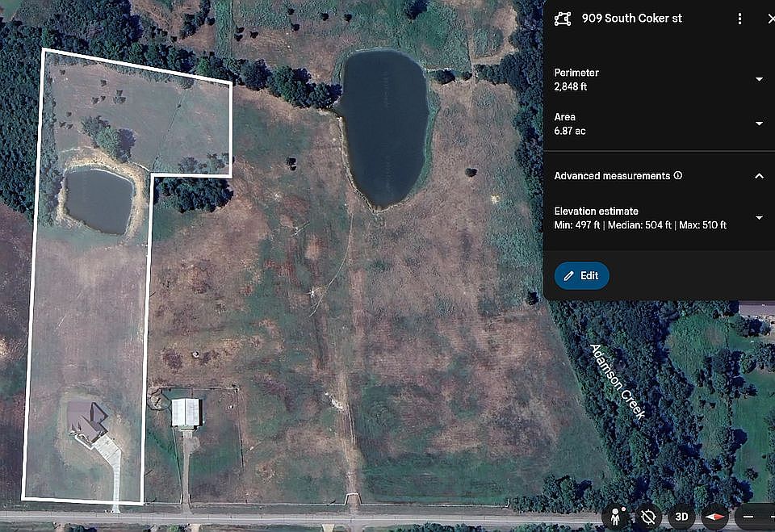The width and height of the screenshot is (775, 532).
Task: Click the metal-roofed building east of the parcel
Action: (x=186, y=413)
